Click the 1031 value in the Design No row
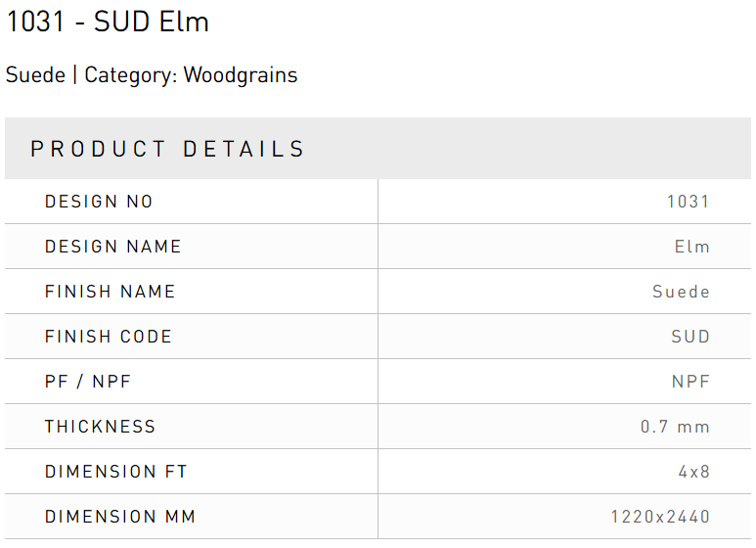The image size is (756, 548). (x=688, y=202)
